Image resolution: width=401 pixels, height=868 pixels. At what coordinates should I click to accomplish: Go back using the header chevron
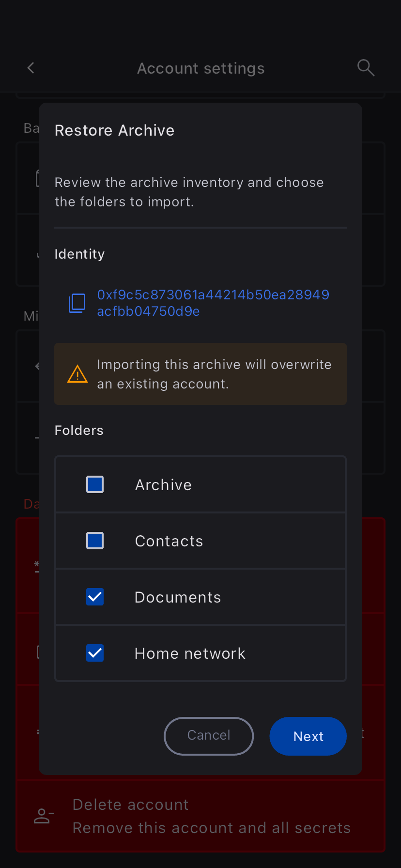pyautogui.click(x=31, y=68)
